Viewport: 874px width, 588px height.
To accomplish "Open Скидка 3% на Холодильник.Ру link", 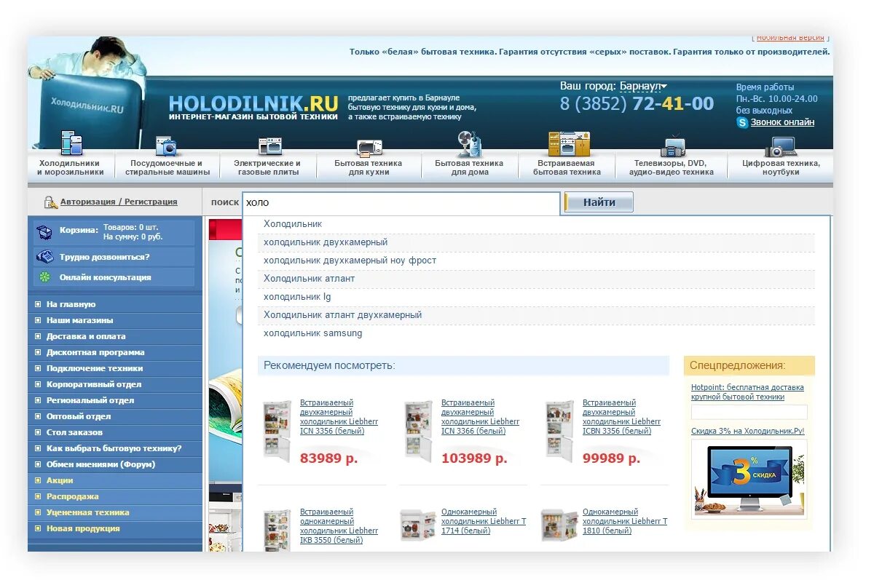I will point(747,432).
